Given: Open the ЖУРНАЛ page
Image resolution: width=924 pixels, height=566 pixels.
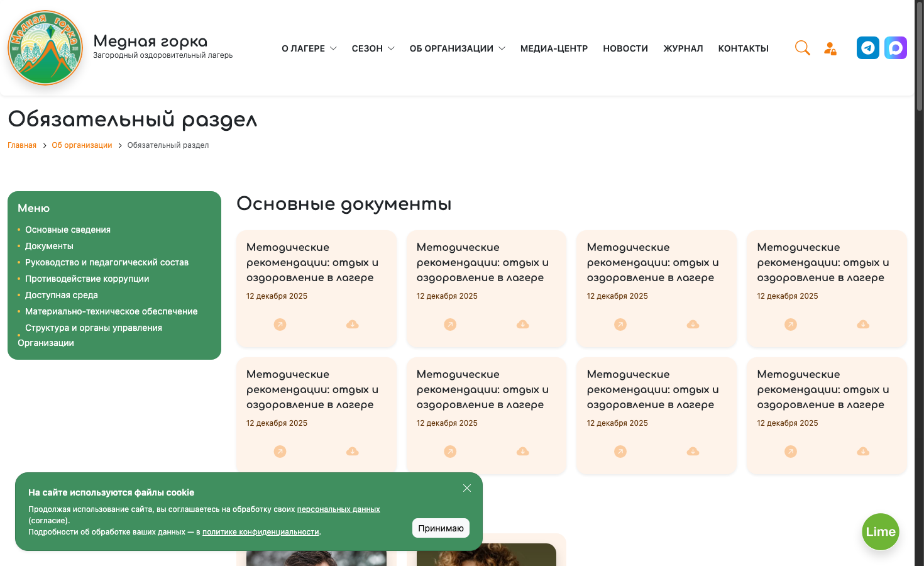Looking at the screenshot, I should click(x=683, y=48).
